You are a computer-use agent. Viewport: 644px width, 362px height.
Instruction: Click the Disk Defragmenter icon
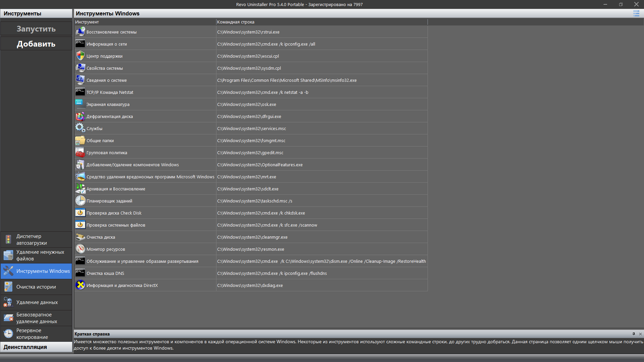click(80, 116)
